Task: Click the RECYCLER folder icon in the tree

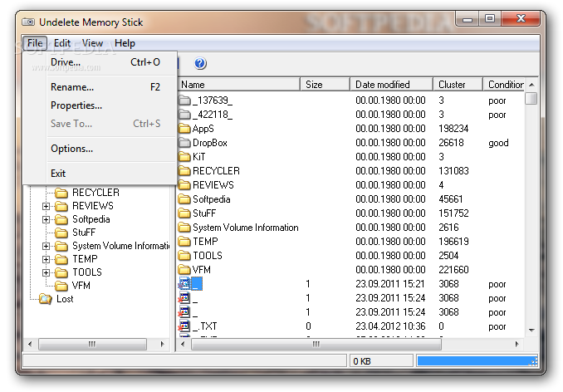Action: 61,193
